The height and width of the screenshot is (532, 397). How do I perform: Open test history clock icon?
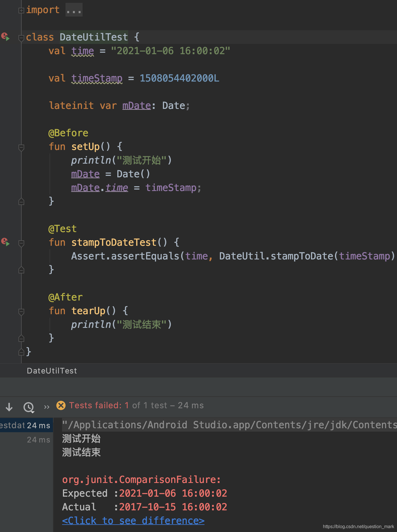point(29,407)
